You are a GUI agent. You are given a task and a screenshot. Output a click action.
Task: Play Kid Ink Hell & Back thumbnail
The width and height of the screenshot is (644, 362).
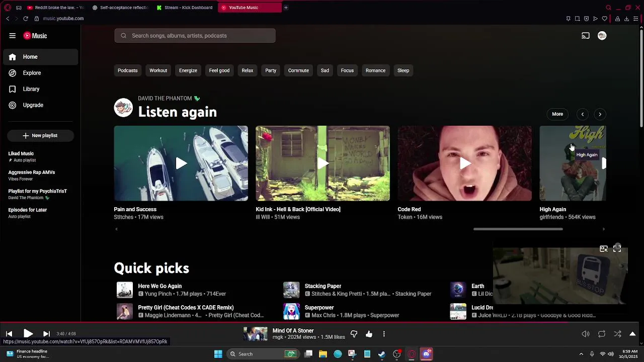coord(323,163)
